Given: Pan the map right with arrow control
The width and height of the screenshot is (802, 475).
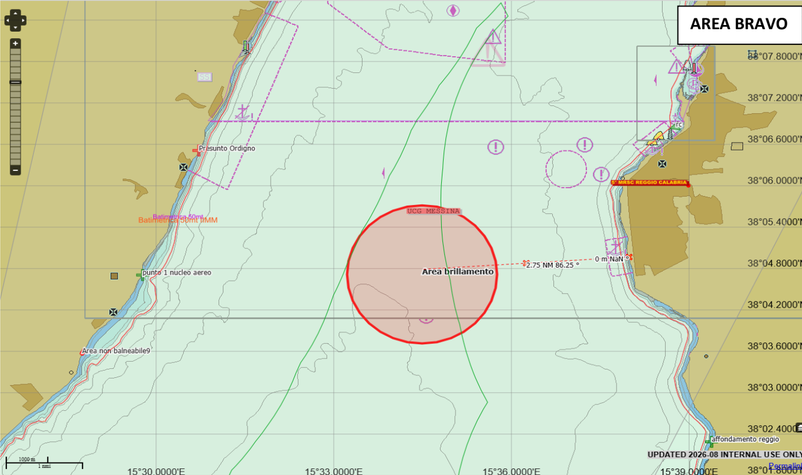Looking at the screenshot, I should click(x=23, y=20).
